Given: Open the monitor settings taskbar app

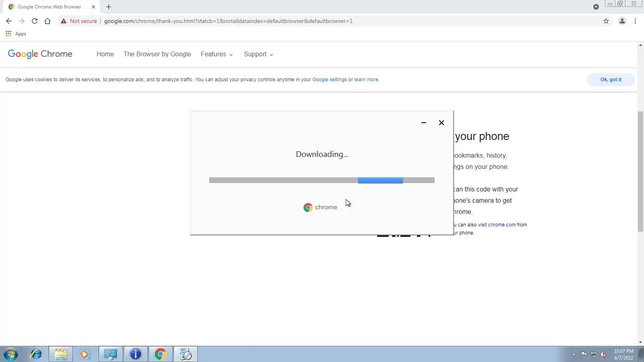Looking at the screenshot, I should tap(111, 354).
